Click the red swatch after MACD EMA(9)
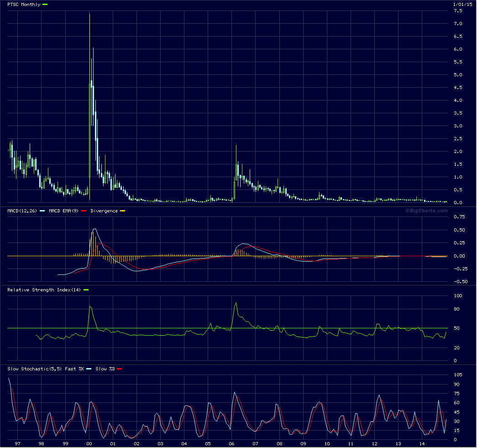This screenshot has height=448, width=477. point(84,211)
